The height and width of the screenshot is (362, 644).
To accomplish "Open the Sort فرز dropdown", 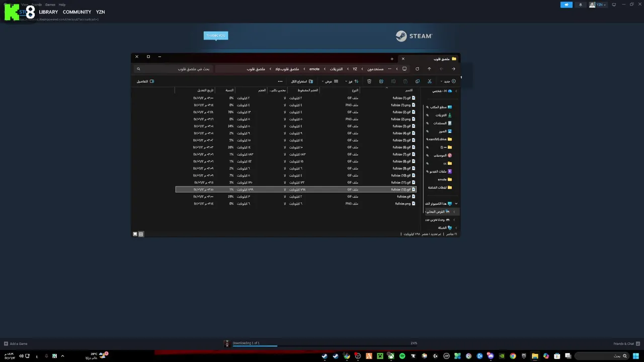I will click(x=352, y=81).
